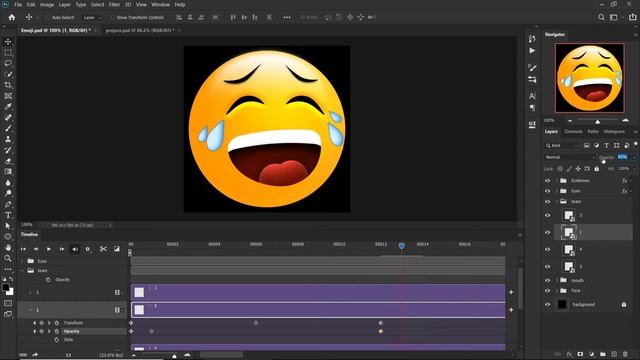Hide the mouth group
The image size is (640, 360).
pyautogui.click(x=548, y=280)
